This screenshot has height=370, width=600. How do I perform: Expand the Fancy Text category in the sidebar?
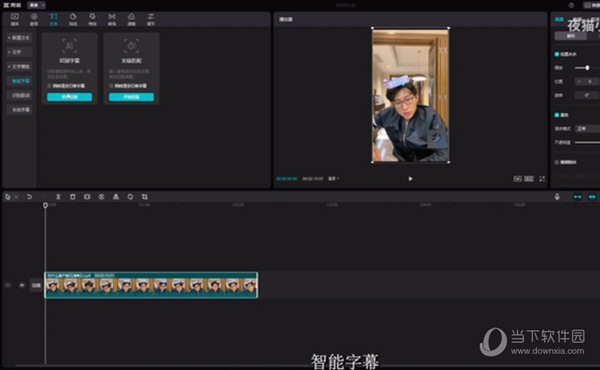[x=20, y=52]
